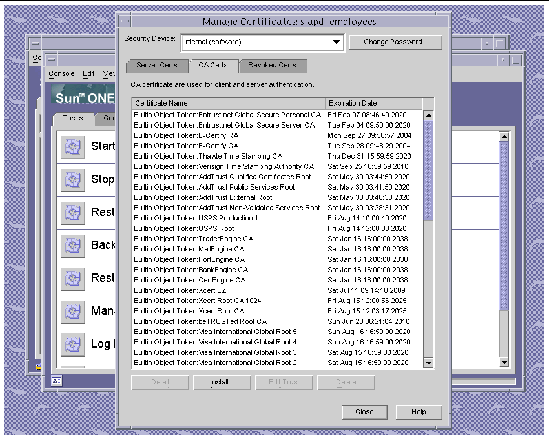Click the Edit Trust button
This screenshot has height=440, width=549.
[284, 382]
